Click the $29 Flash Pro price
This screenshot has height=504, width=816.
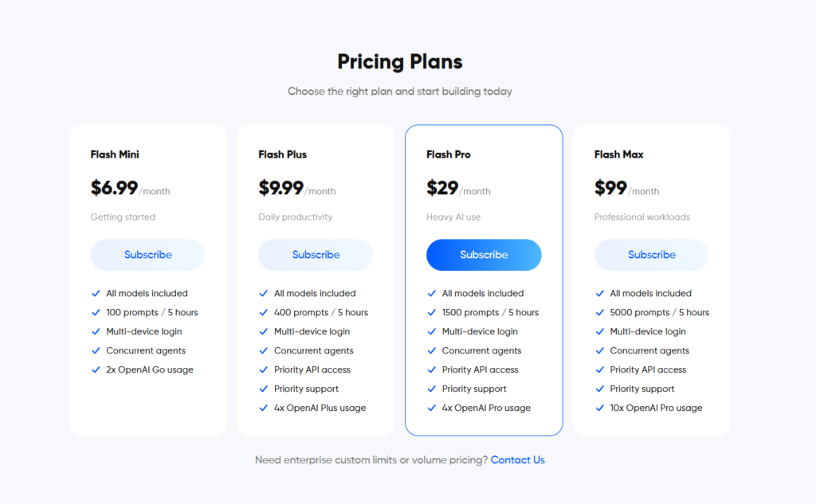click(x=442, y=188)
